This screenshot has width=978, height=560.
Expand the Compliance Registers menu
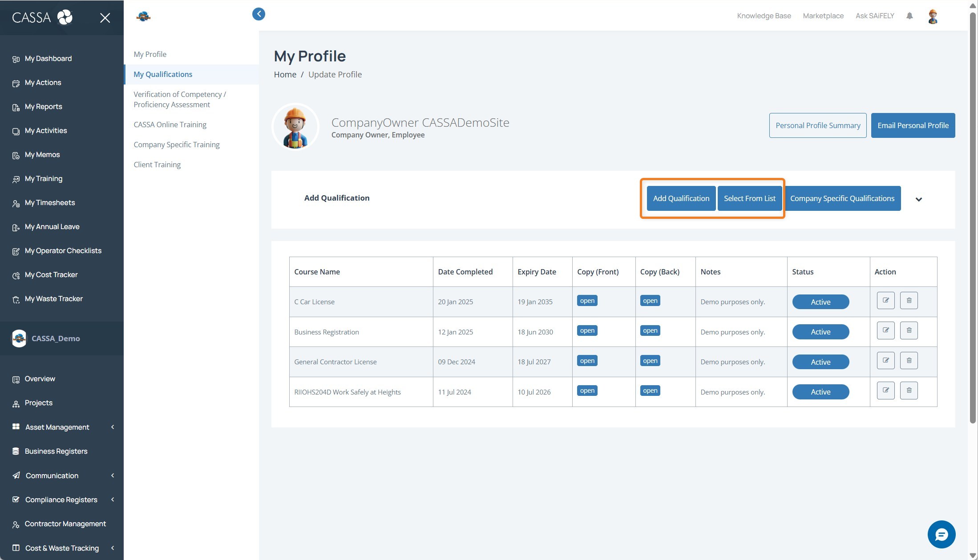62,500
